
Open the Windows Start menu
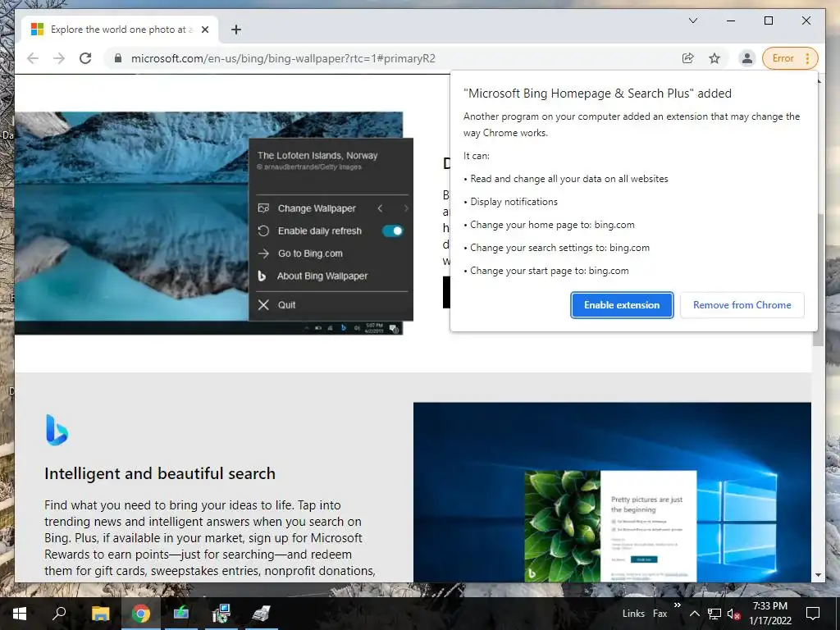pos(20,614)
